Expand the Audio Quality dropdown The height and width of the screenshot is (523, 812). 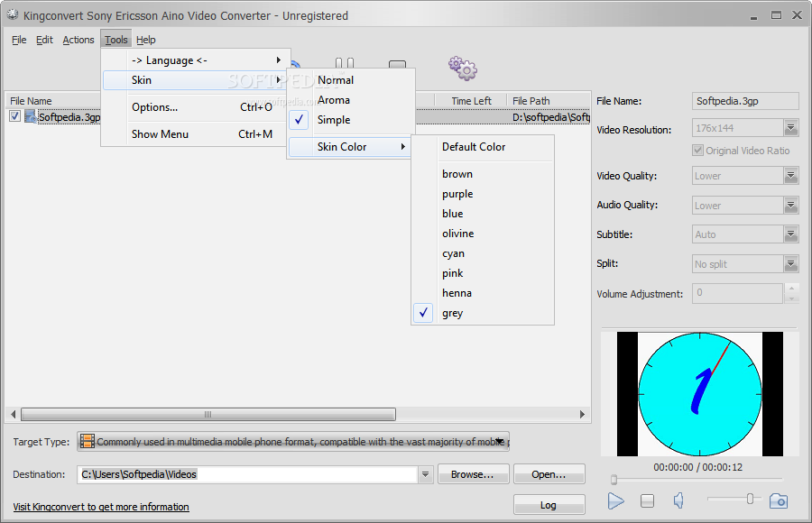click(x=790, y=206)
